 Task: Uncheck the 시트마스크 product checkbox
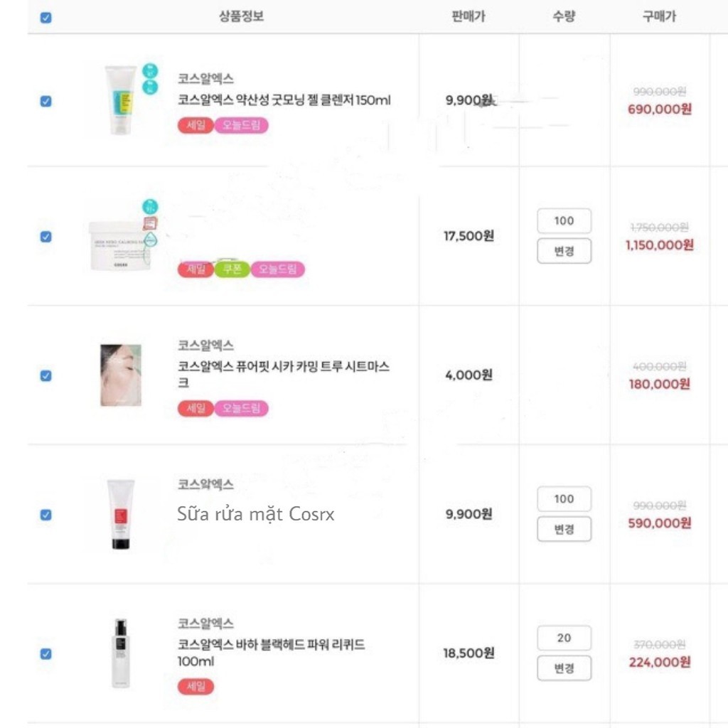tap(45, 375)
